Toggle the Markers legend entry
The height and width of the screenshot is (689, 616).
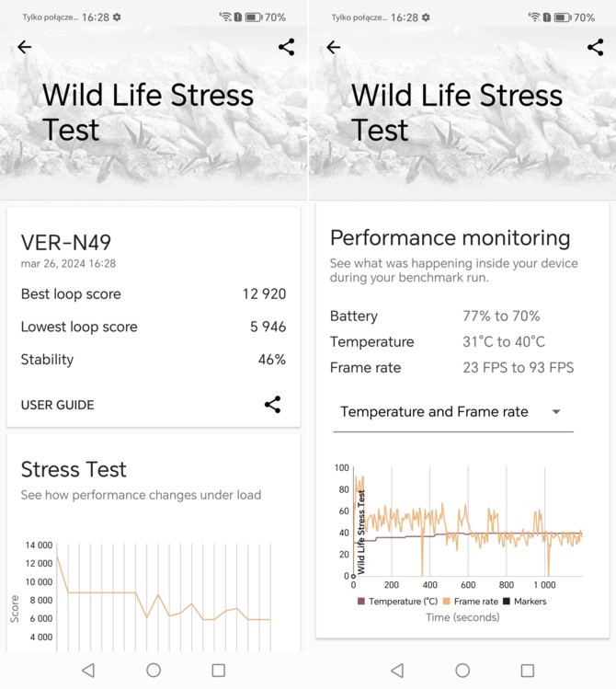525,601
